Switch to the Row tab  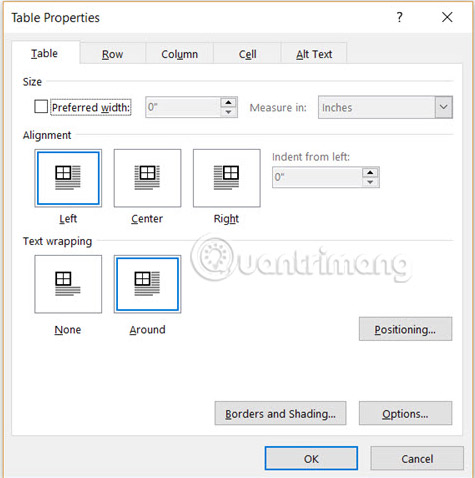[x=112, y=54]
